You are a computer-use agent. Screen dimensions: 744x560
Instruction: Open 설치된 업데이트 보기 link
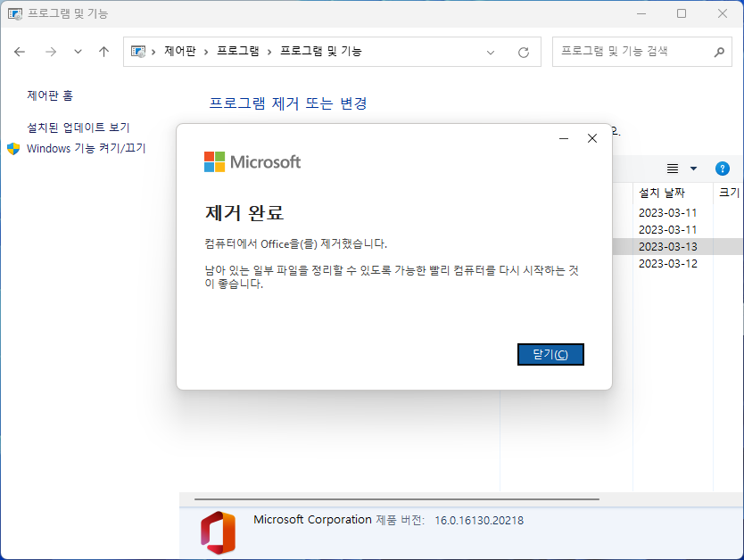[x=79, y=128]
